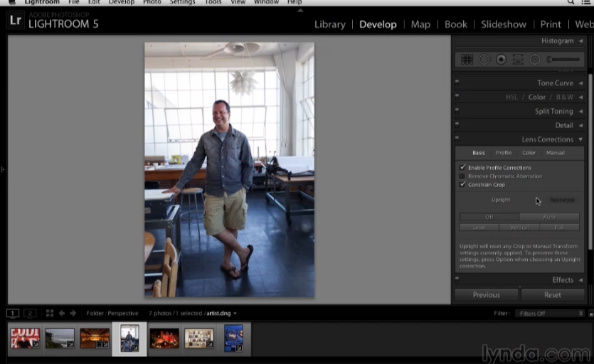Select the Spot Removal tool icon
Screen dimensions: 594x364
484,60
